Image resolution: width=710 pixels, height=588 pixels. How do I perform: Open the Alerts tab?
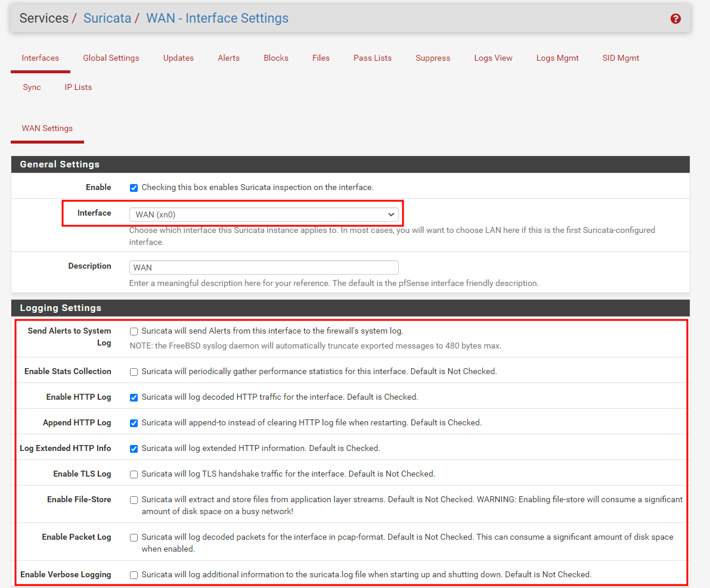[x=229, y=58]
